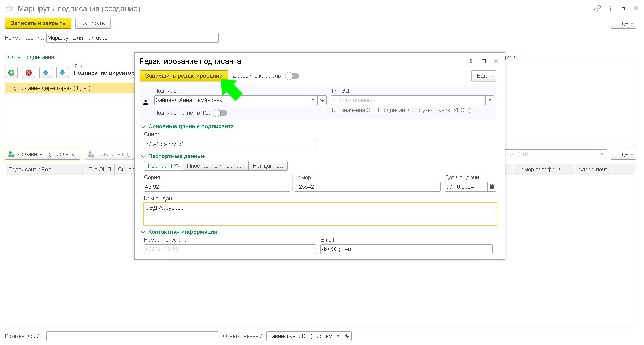Collapse Паспортные данные section
The height and width of the screenshot is (345, 644).
pos(143,156)
